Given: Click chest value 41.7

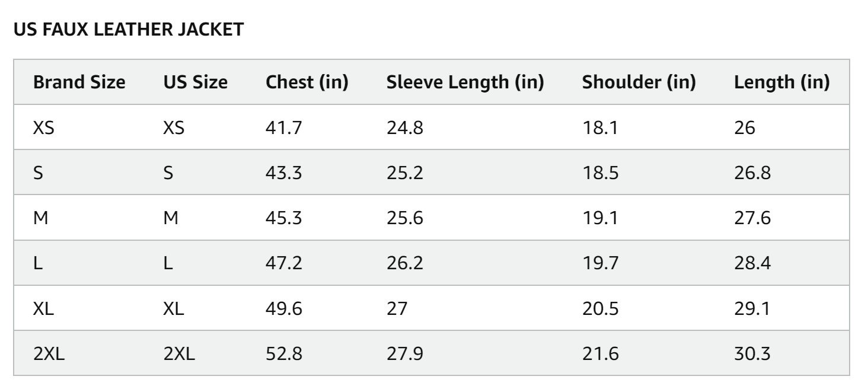Looking at the screenshot, I should (x=283, y=128).
